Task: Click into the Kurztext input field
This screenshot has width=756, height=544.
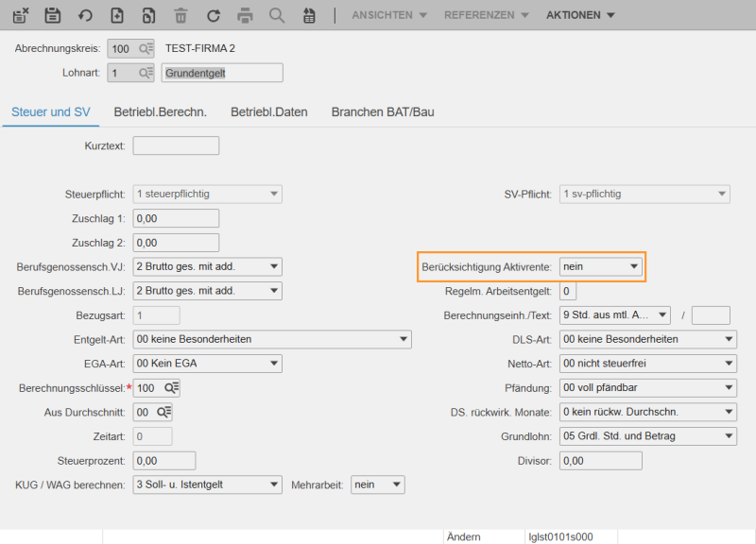Action: coord(176,145)
